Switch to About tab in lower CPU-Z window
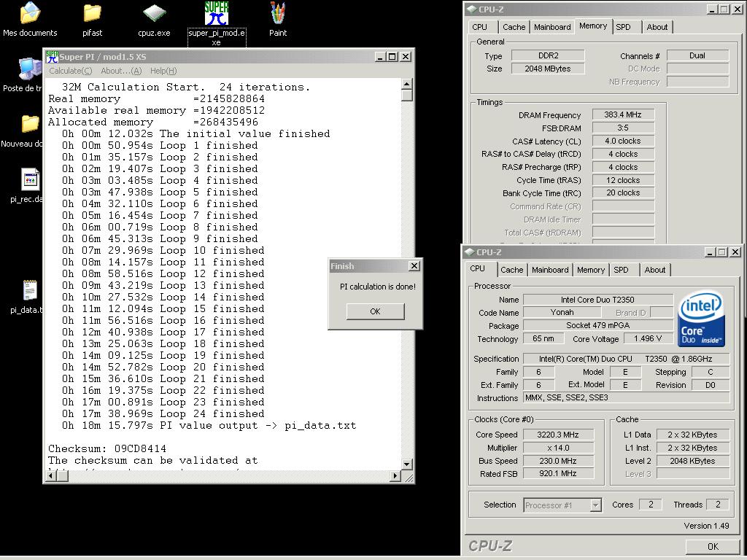Viewport: 747px width, 560px height. pyautogui.click(x=655, y=270)
